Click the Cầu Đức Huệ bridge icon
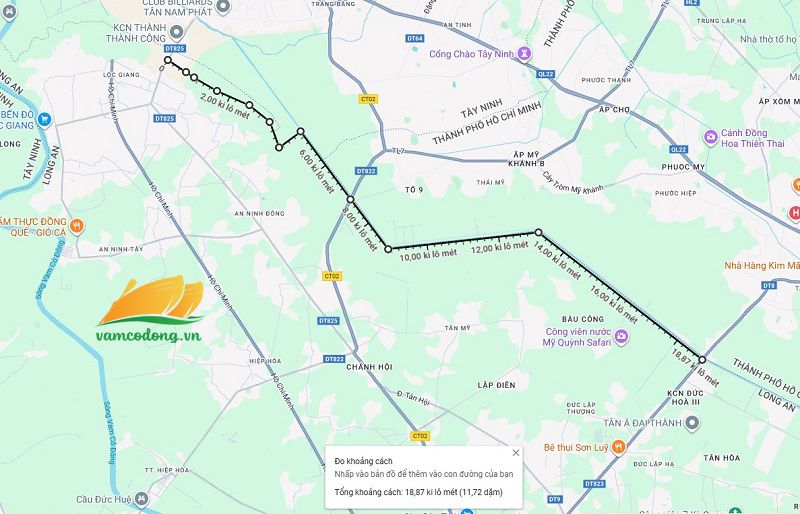The image size is (800, 514). coord(141,499)
